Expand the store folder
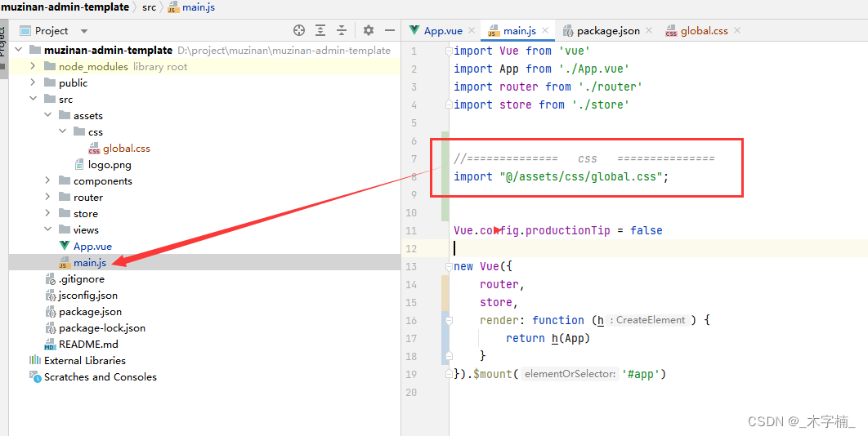 point(47,214)
